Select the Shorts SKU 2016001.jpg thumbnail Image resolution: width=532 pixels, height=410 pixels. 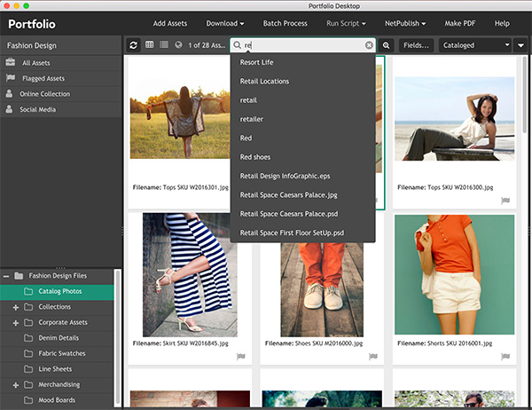click(x=454, y=274)
